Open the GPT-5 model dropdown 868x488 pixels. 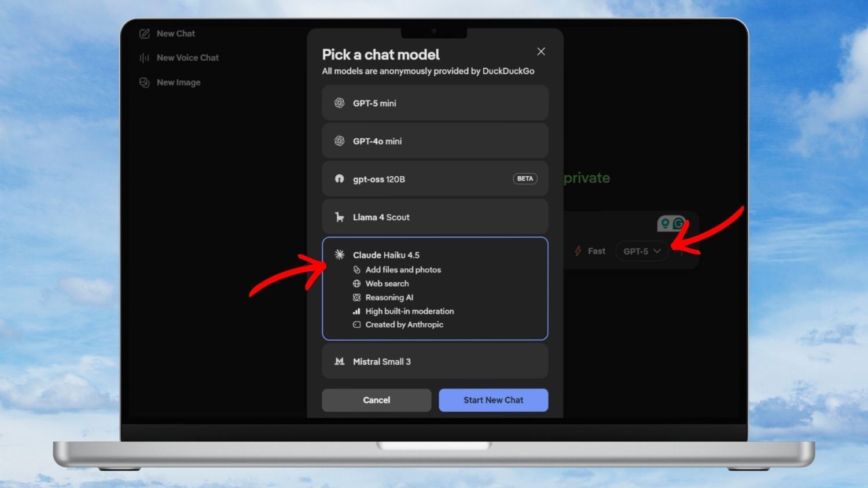[x=642, y=251]
